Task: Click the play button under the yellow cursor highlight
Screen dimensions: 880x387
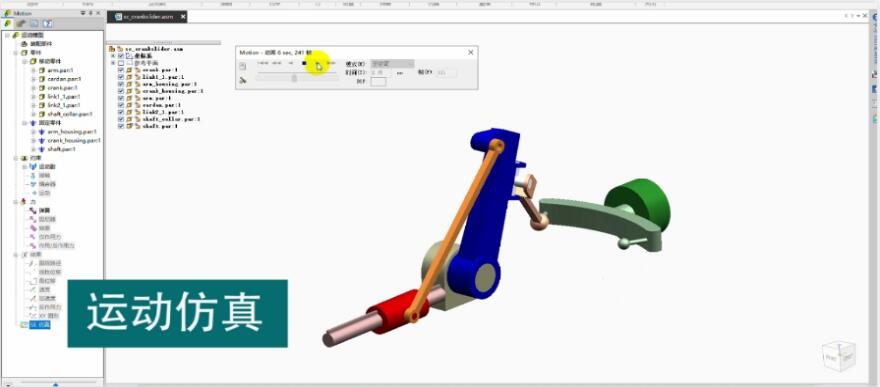Action: click(318, 64)
